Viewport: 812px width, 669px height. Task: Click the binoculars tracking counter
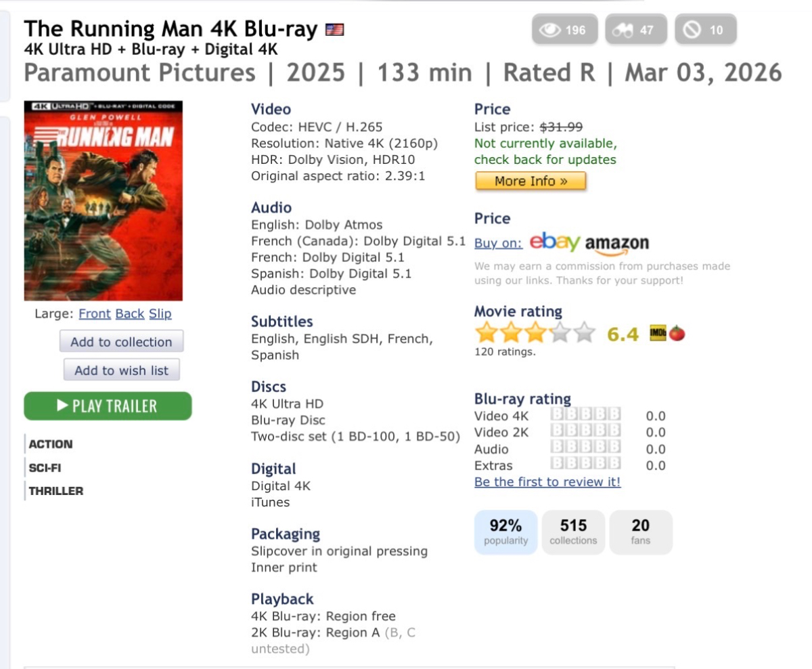click(x=635, y=30)
